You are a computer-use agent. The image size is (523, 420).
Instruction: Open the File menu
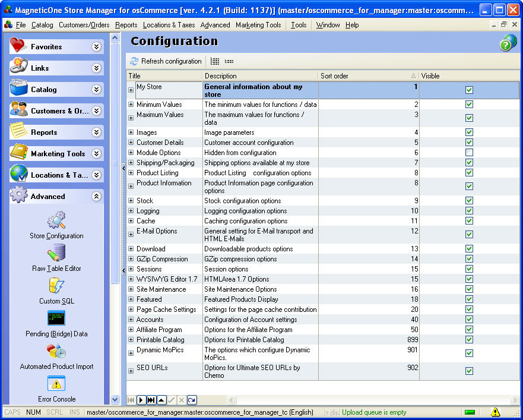[x=21, y=25]
